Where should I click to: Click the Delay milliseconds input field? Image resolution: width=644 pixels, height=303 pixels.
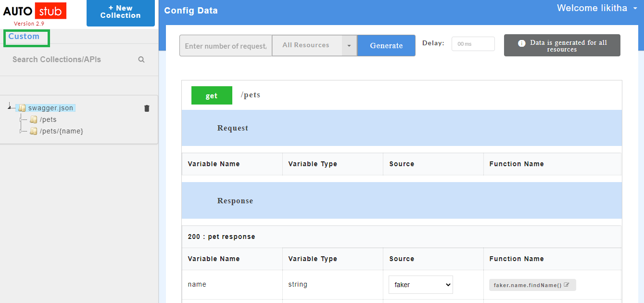[473, 43]
